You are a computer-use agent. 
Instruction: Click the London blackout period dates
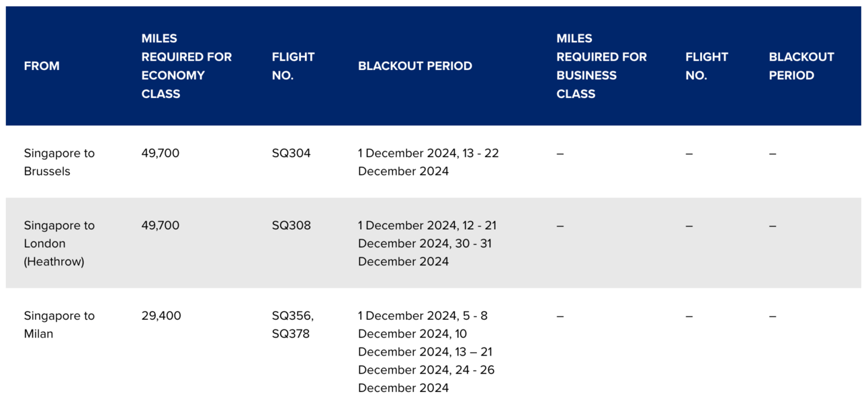427,243
